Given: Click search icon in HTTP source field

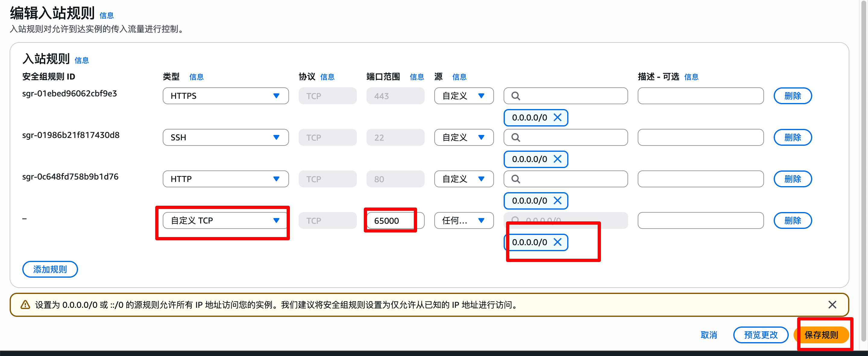Looking at the screenshot, I should [516, 179].
